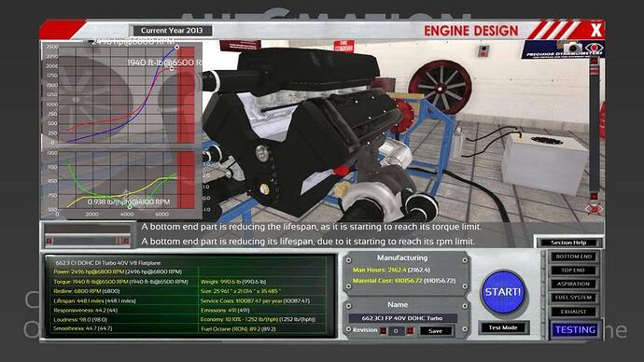Toggle the Test Mode button

pos(503,327)
